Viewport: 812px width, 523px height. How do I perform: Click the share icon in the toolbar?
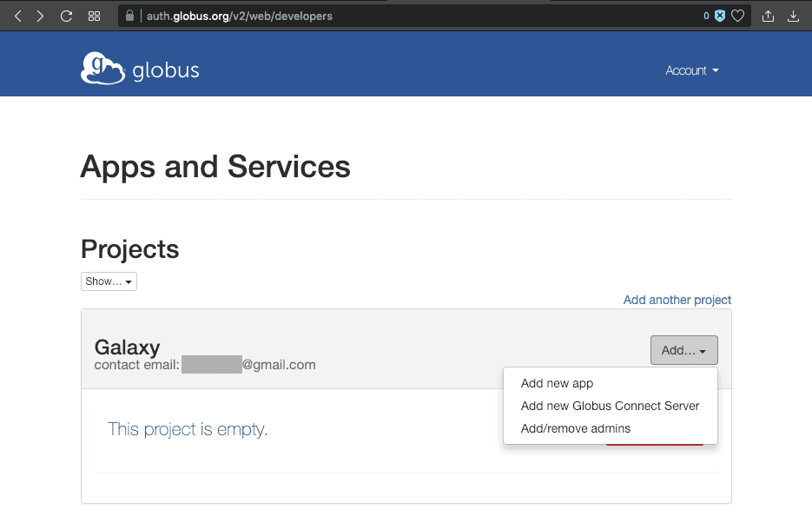(x=768, y=16)
